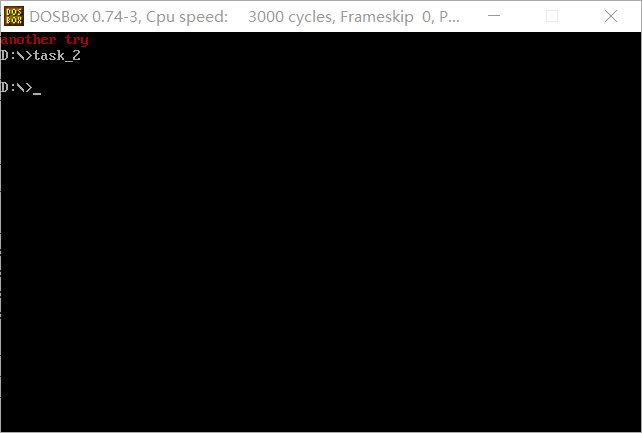
Task: Click the word 'another' in red text
Action: pyautogui.click(x=28, y=40)
